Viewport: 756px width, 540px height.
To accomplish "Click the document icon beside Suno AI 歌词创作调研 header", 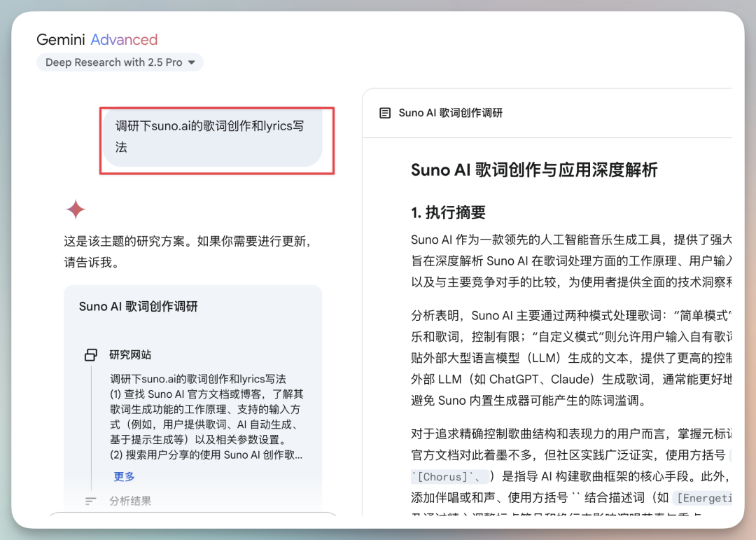I will pyautogui.click(x=385, y=113).
